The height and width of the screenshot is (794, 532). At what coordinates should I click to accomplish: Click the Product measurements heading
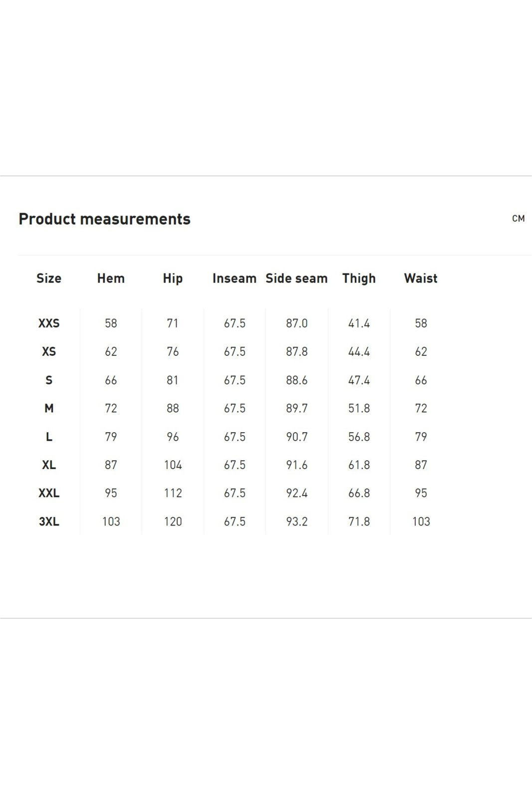tap(104, 219)
